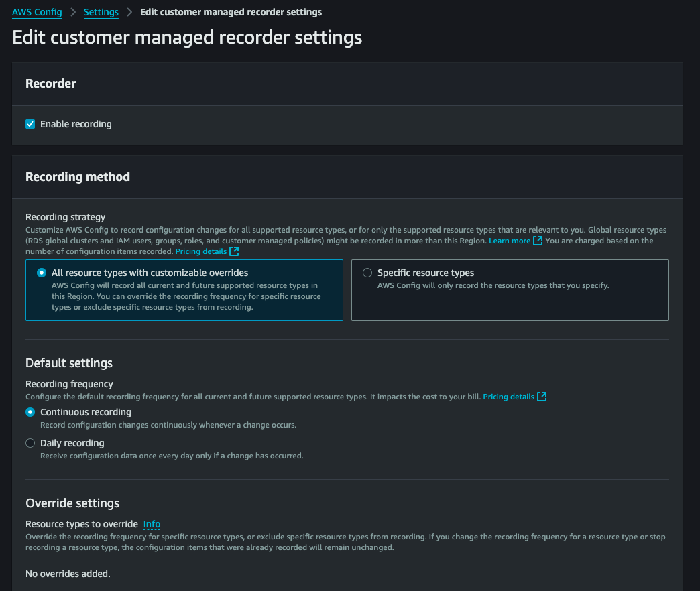Open the AWS Config breadcrumb link
The height and width of the screenshot is (591, 700).
tap(37, 12)
